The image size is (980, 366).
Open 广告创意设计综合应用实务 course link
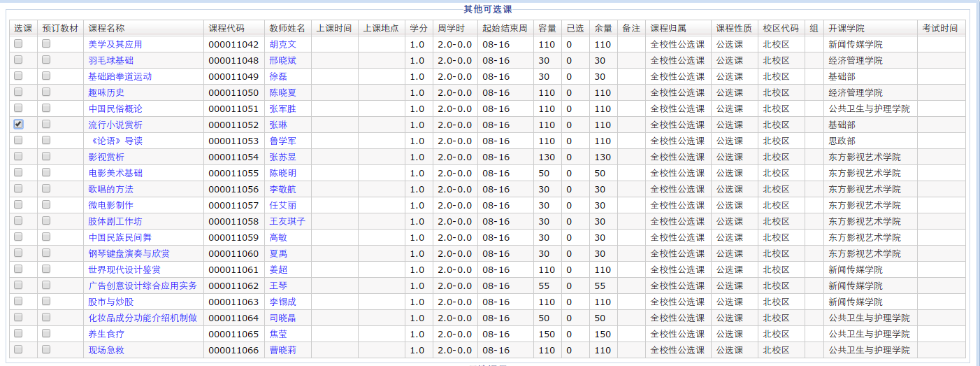coord(142,286)
